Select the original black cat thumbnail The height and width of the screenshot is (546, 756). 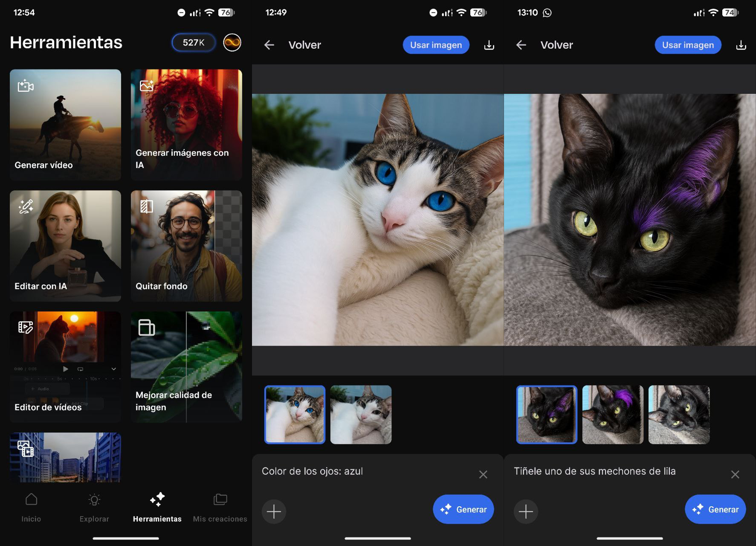679,415
